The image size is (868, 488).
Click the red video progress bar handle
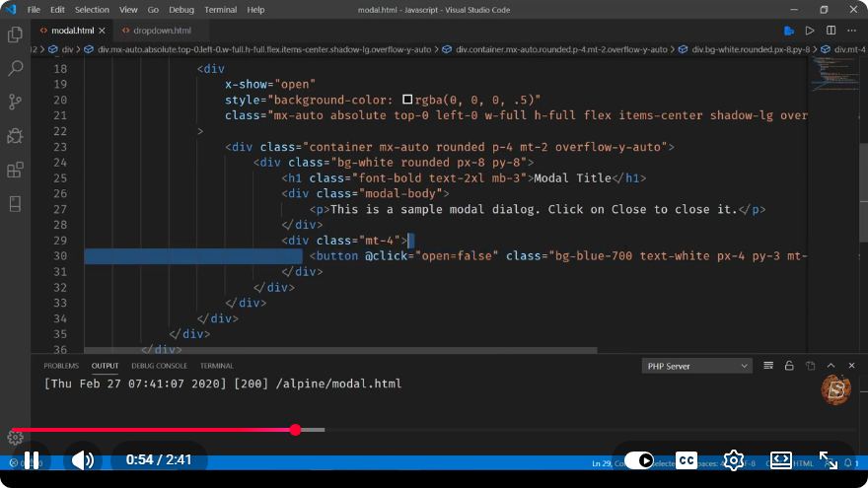tap(296, 430)
